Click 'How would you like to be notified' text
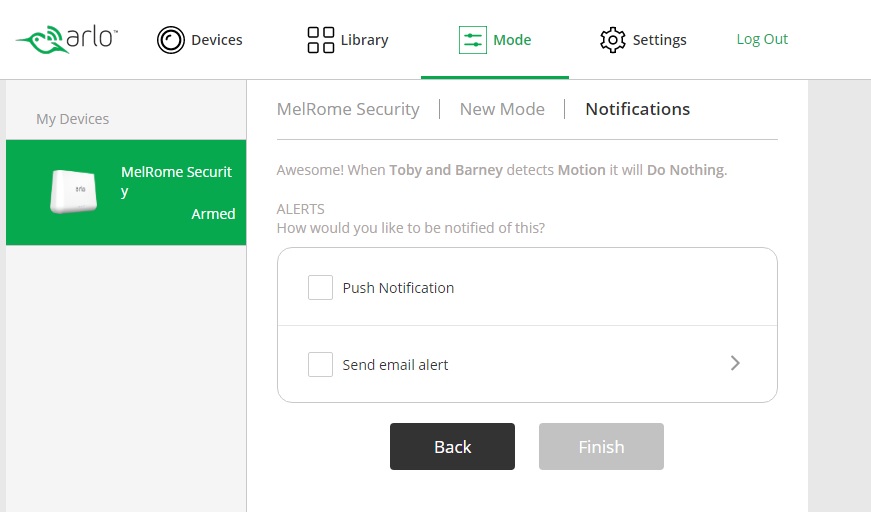 click(411, 228)
